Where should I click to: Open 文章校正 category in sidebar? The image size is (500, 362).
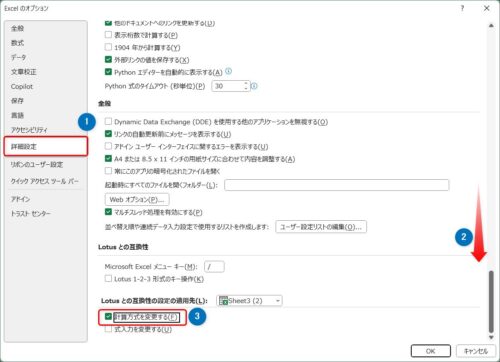coord(24,72)
